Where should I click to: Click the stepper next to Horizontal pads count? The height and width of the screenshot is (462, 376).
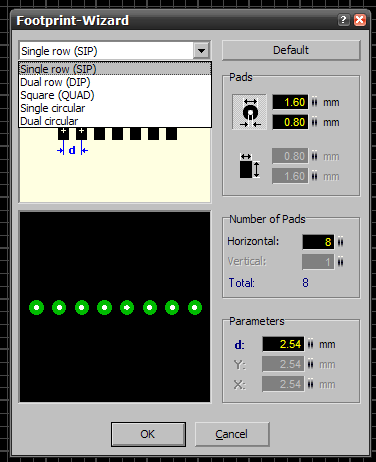coord(340,242)
